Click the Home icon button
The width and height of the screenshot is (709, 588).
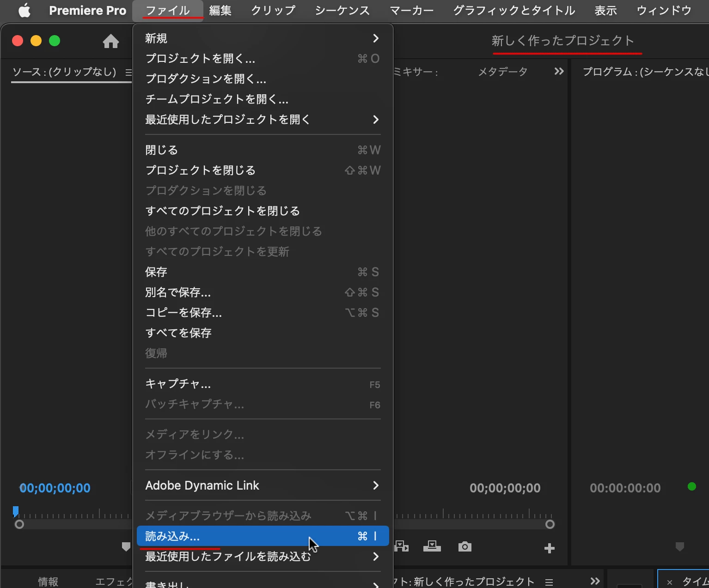coord(111,41)
